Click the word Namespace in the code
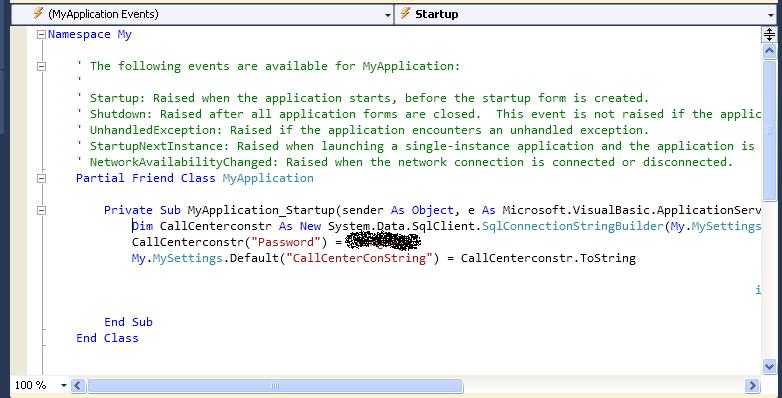 tap(79, 34)
